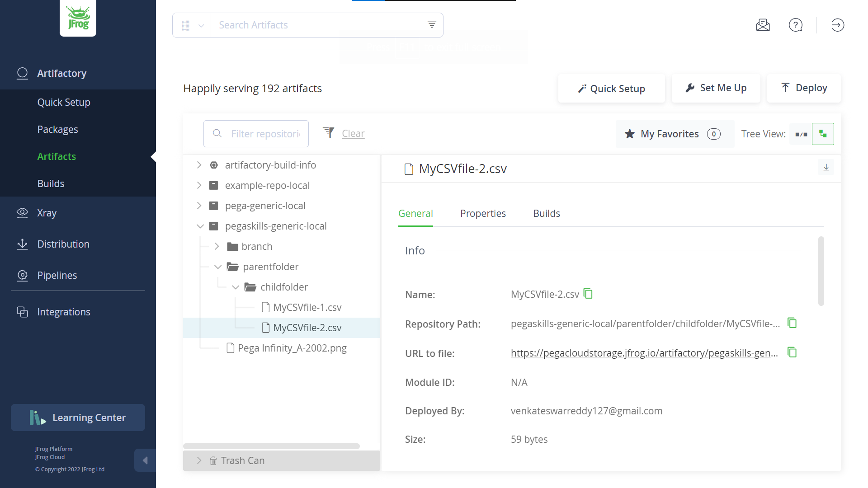Click the JFrog logo

[78, 18]
